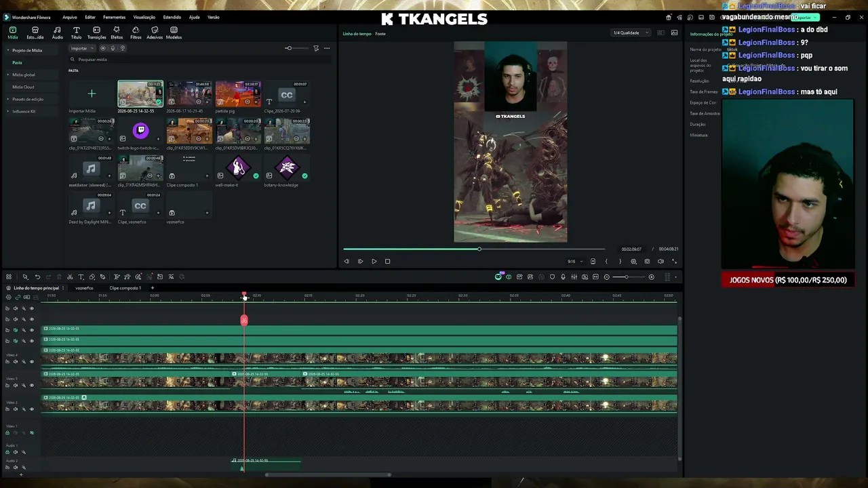Click the record microphone icon near Importar
Image resolution: width=868 pixels, height=488 pixels.
click(113, 48)
